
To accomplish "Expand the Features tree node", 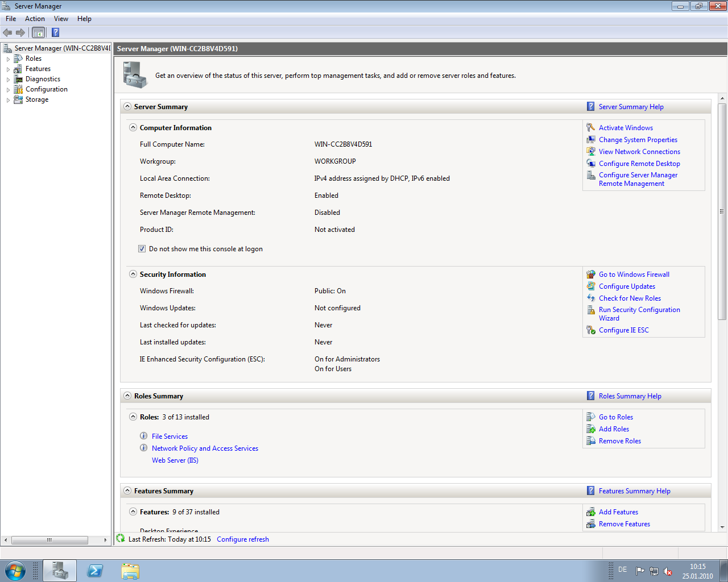I will point(8,69).
